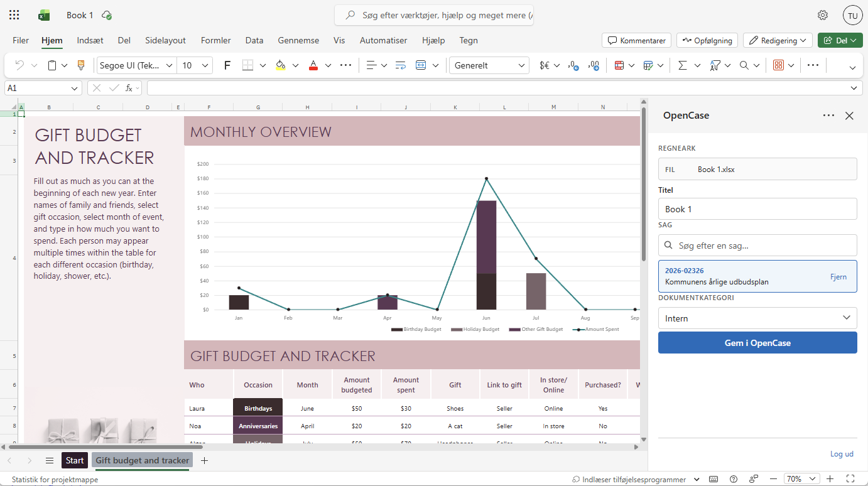Toggle bold formatting

click(227, 65)
